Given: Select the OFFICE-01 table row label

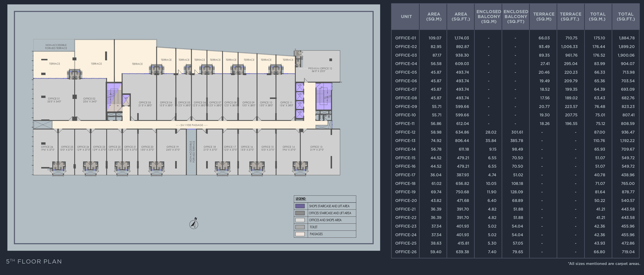Looking at the screenshot, I should pyautogui.click(x=405, y=38).
